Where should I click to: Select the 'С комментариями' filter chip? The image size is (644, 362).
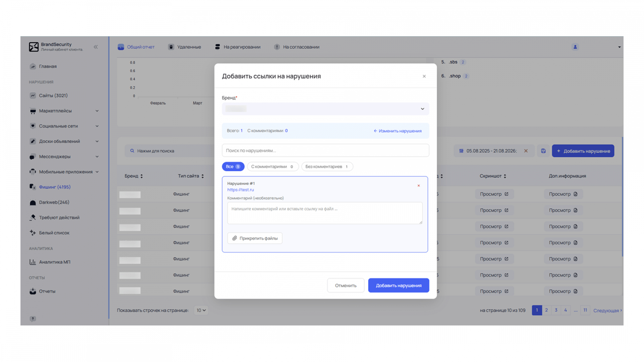(272, 167)
